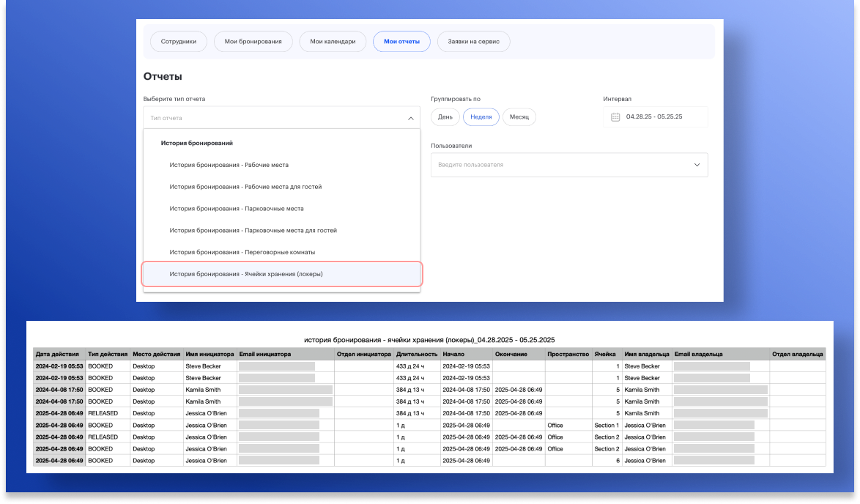
Task: Click the Тип отчета field
Action: pyautogui.click(x=281, y=118)
